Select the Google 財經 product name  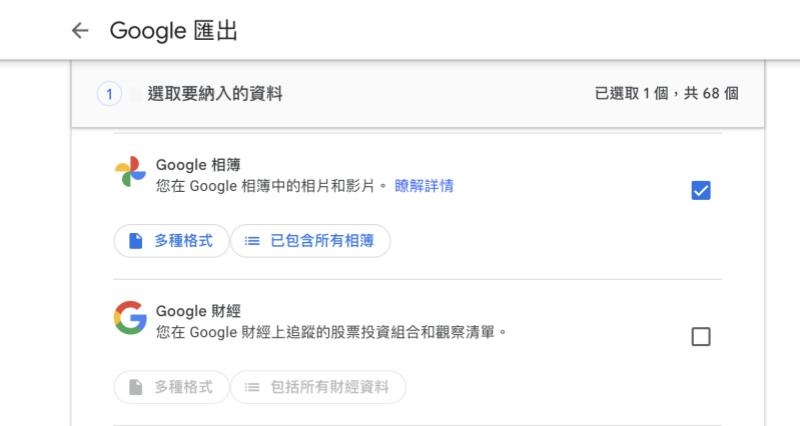point(198,310)
